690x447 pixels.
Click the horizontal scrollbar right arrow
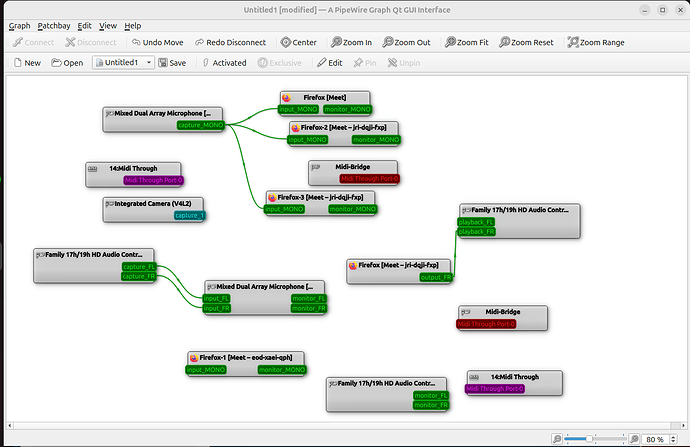(x=683, y=425)
